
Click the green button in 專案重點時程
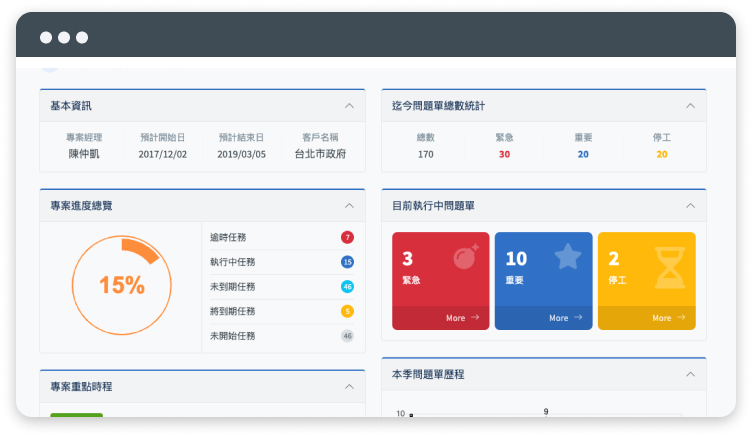[76, 414]
